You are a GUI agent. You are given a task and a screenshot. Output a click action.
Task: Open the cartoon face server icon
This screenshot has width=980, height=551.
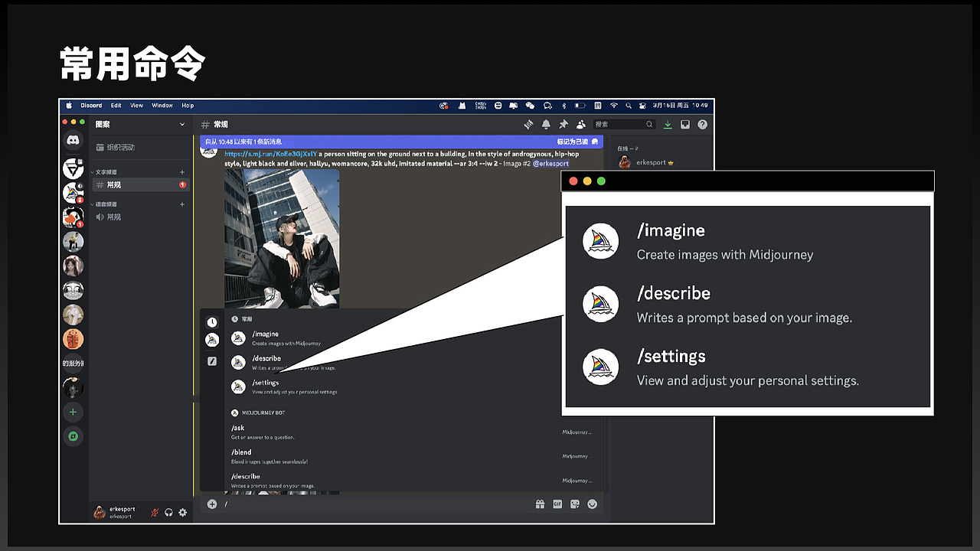[x=73, y=291]
